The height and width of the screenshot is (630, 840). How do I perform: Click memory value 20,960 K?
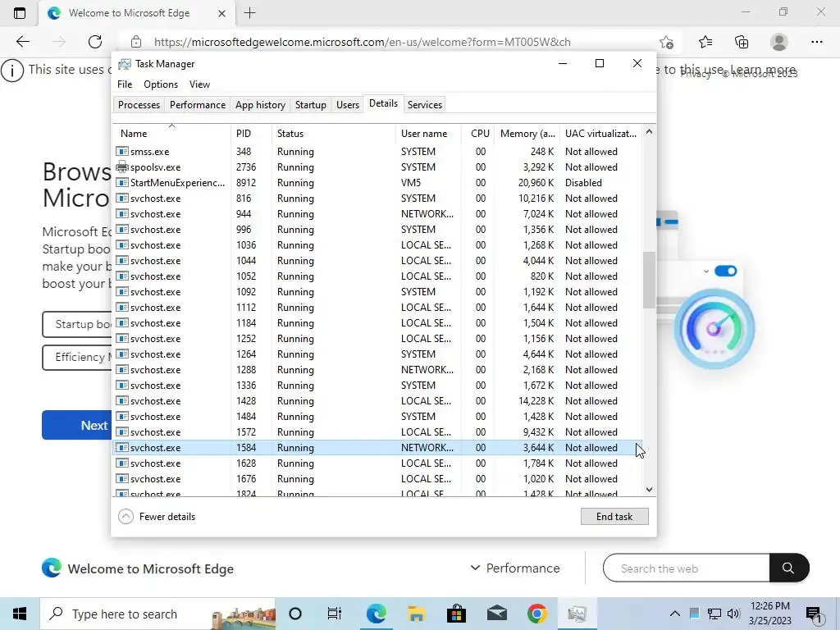[x=536, y=183]
